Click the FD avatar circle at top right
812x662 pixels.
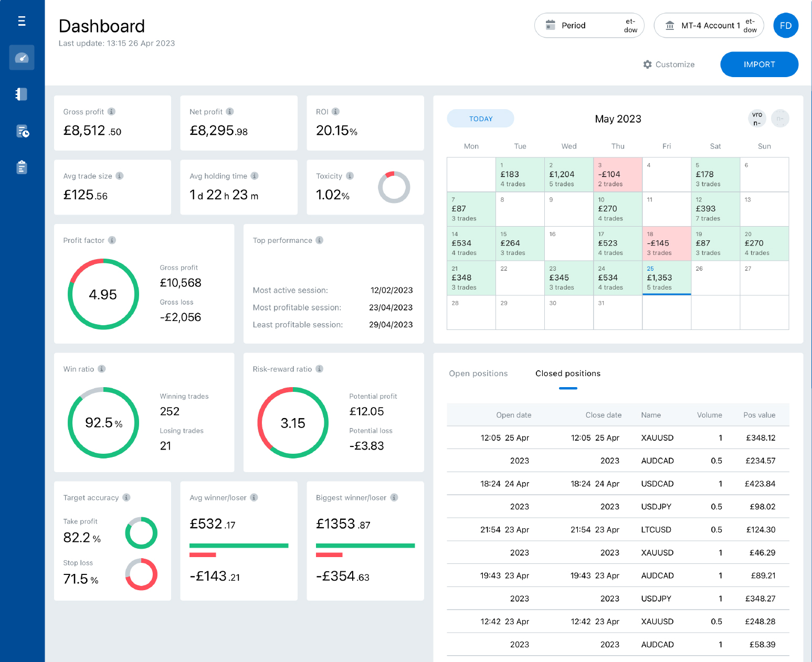786,25
